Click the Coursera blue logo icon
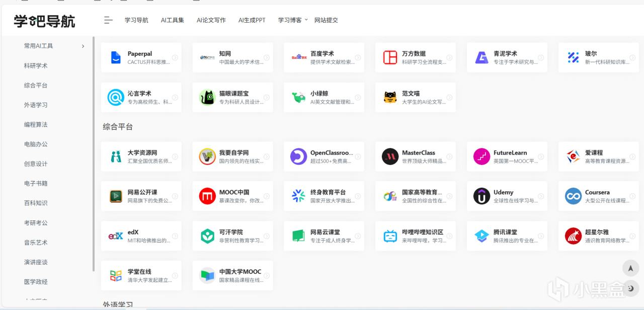This screenshot has height=310, width=644. tap(573, 196)
